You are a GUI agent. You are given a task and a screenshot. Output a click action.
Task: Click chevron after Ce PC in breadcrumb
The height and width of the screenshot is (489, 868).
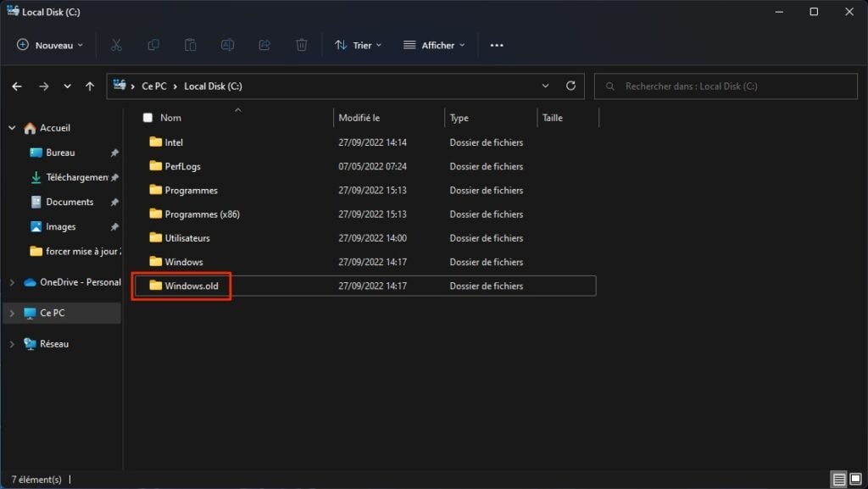(175, 86)
